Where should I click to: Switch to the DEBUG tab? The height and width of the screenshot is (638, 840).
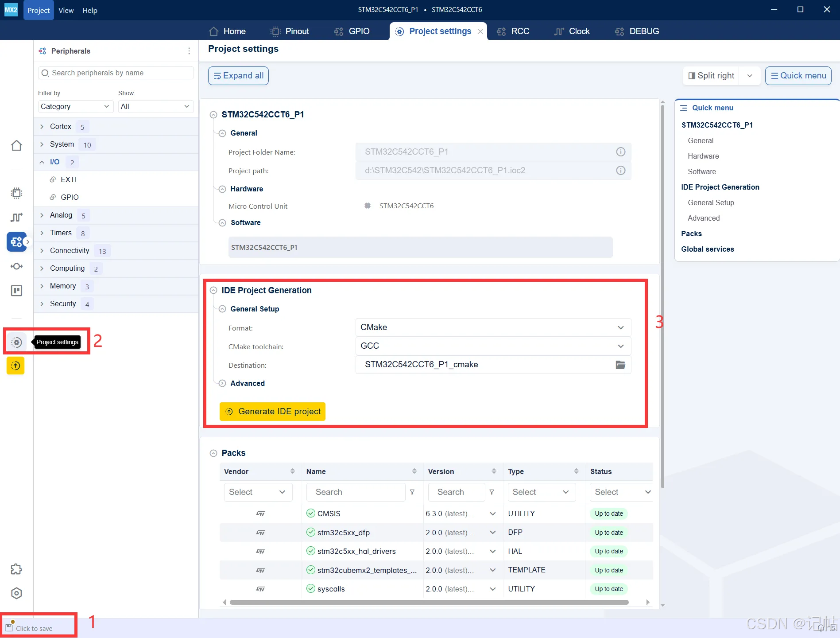[x=637, y=31]
